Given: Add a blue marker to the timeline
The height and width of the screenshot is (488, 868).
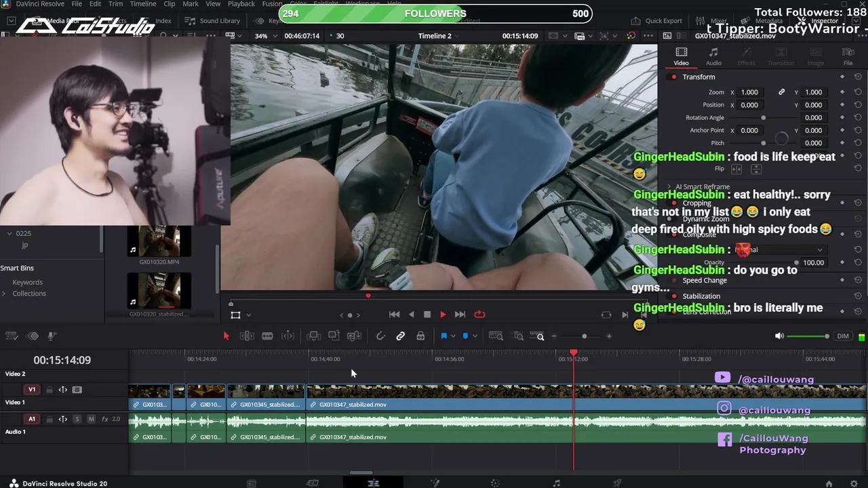Looking at the screenshot, I should [465, 336].
